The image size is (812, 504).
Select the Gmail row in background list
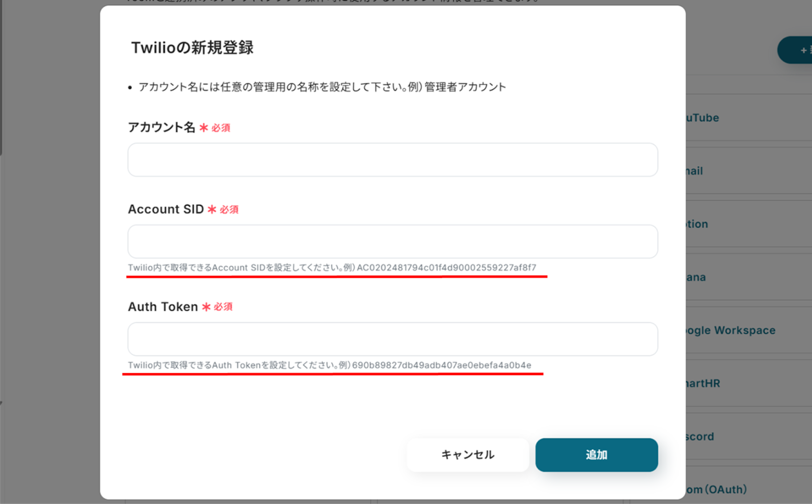749,171
